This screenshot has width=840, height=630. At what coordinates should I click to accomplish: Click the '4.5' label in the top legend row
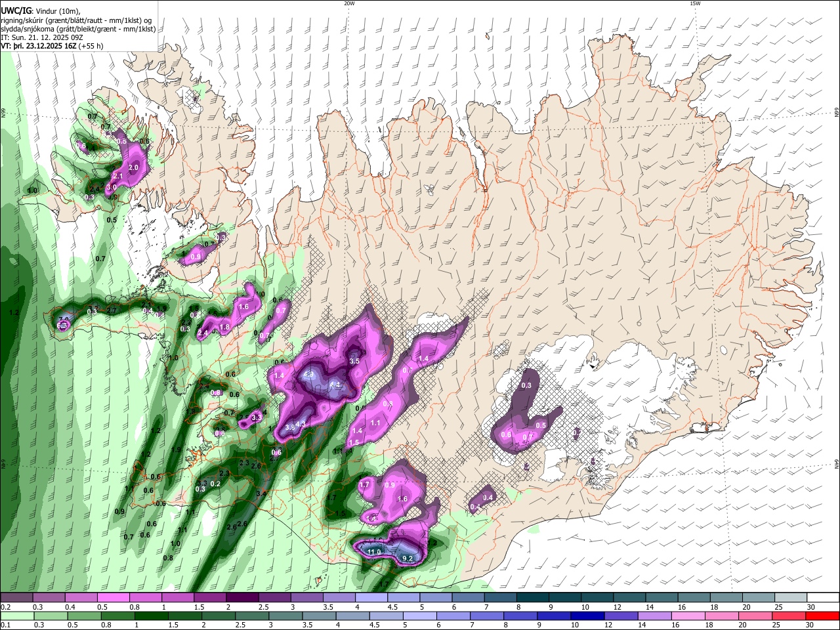pos(392,607)
